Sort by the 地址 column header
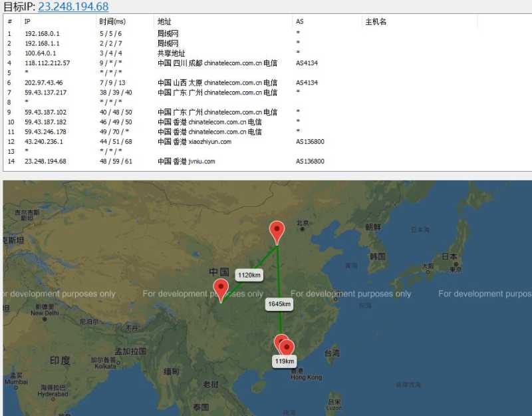 pos(164,22)
